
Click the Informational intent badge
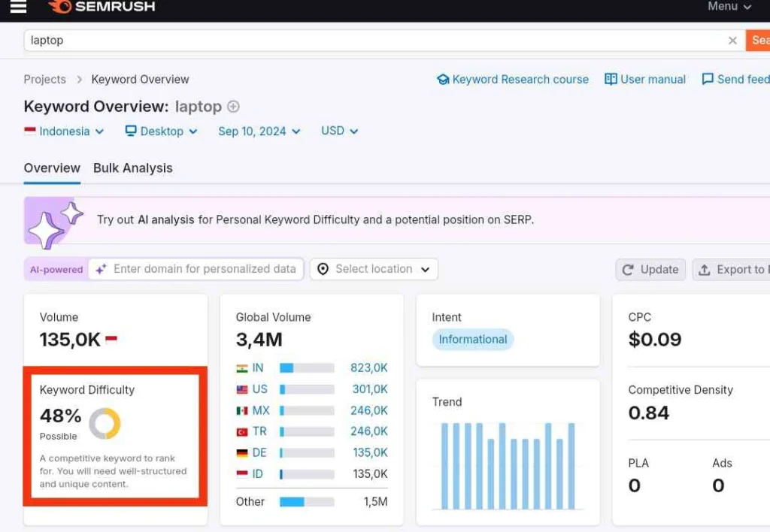click(473, 340)
